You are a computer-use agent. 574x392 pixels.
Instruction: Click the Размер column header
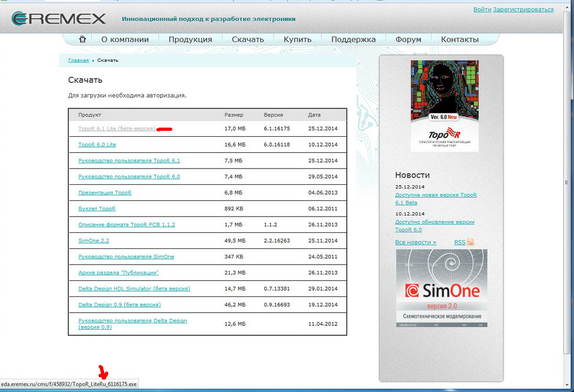click(234, 115)
